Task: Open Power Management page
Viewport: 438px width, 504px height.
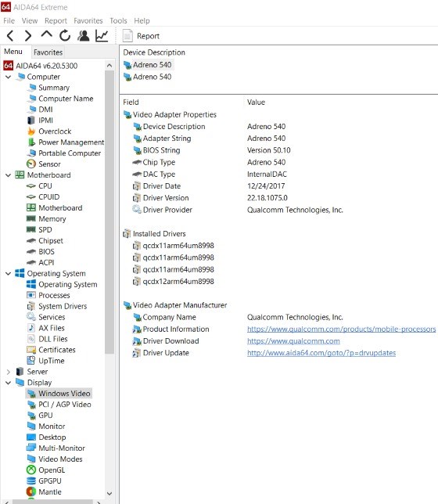Action: click(x=66, y=142)
